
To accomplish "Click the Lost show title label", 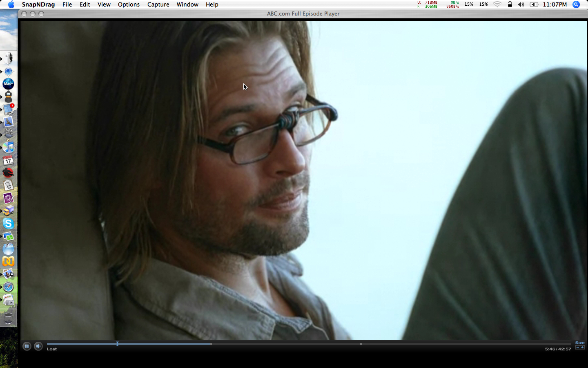I will (52, 349).
